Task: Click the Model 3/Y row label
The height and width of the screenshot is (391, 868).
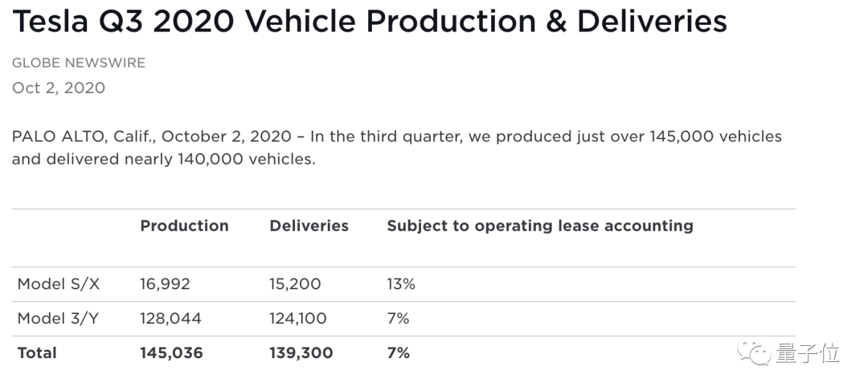Action: coord(58,319)
